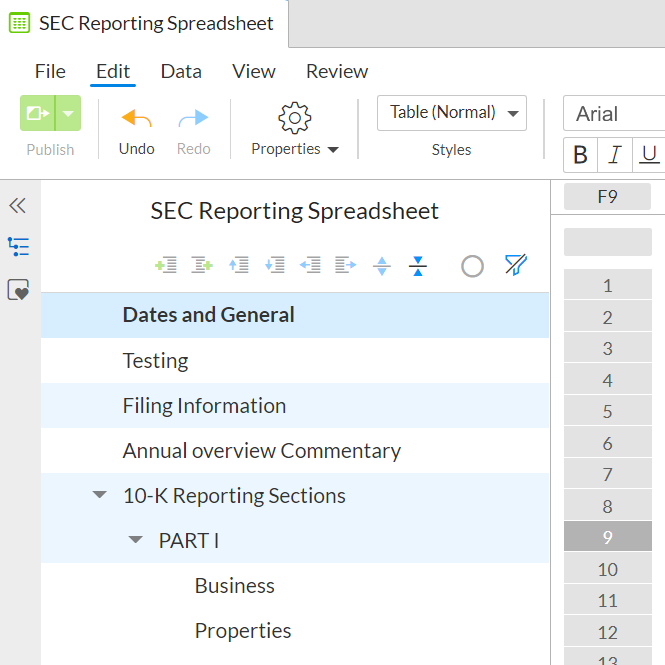Click the clear filter funnel icon

[515, 265]
